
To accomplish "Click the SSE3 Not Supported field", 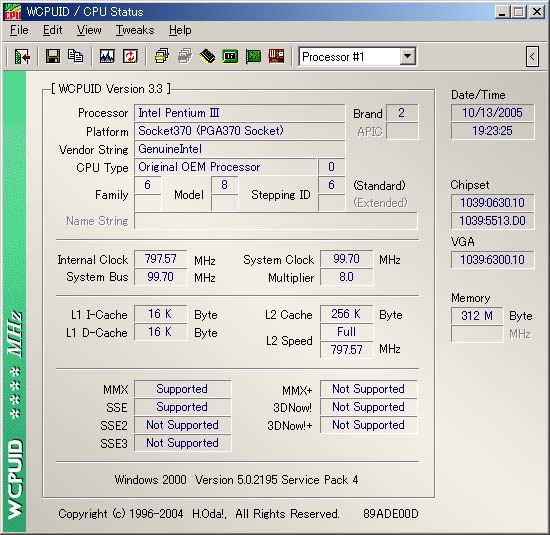I will [182, 443].
